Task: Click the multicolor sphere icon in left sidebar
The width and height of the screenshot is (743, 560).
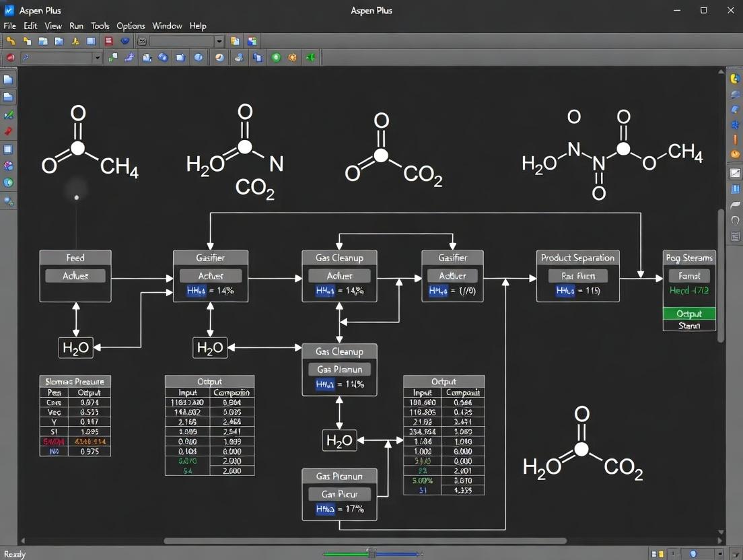Action: click(9, 166)
